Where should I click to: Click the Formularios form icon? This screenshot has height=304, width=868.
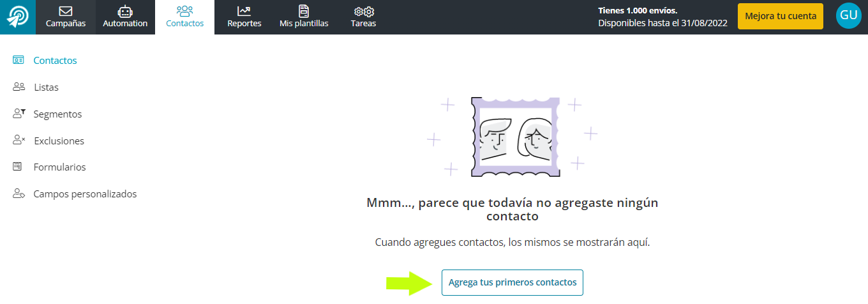[x=18, y=167]
